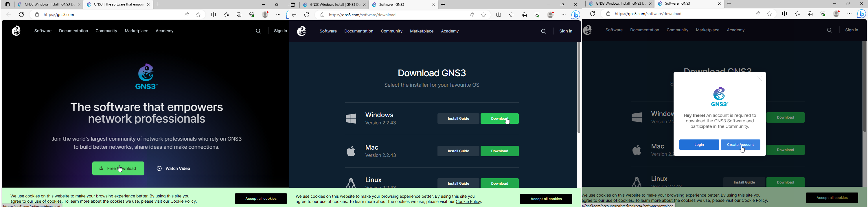Open tab actions menu in left browser window
The width and height of the screenshot is (868, 207).
(8, 5)
